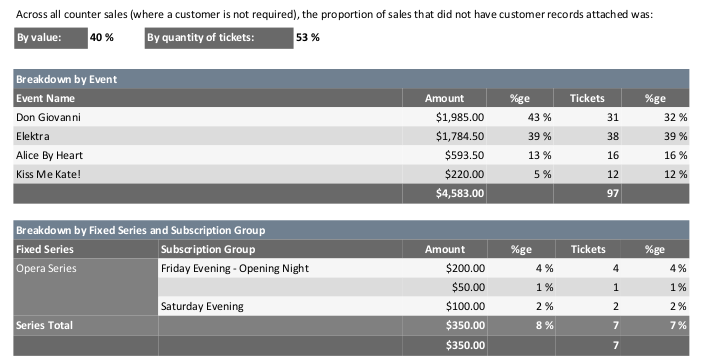Select the 53 % quantity value
The width and height of the screenshot is (702, 362).
click(x=308, y=38)
